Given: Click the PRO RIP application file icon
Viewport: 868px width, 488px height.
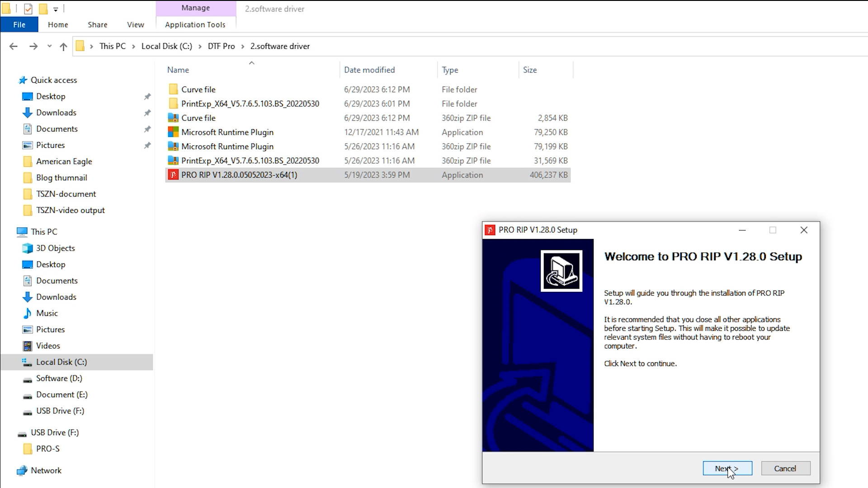Looking at the screenshot, I should (x=173, y=175).
